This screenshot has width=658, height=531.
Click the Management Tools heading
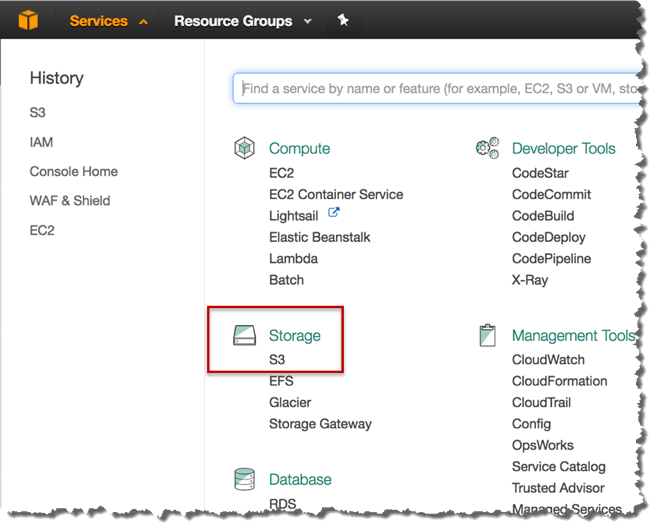click(x=574, y=336)
